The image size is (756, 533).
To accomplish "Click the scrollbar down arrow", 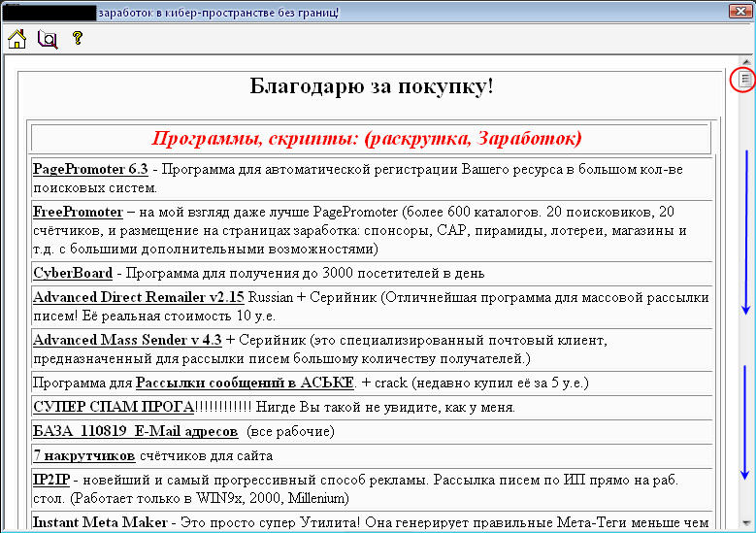I will coord(746,523).
